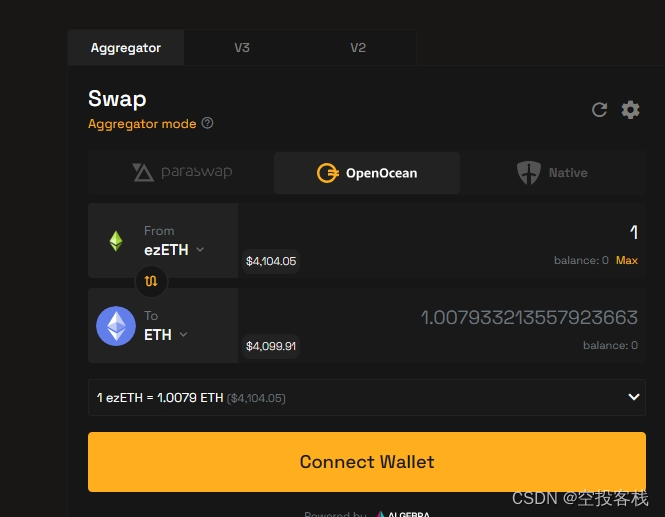The image size is (665, 517).
Task: Flip the From and To tokens
Action: click(x=151, y=281)
